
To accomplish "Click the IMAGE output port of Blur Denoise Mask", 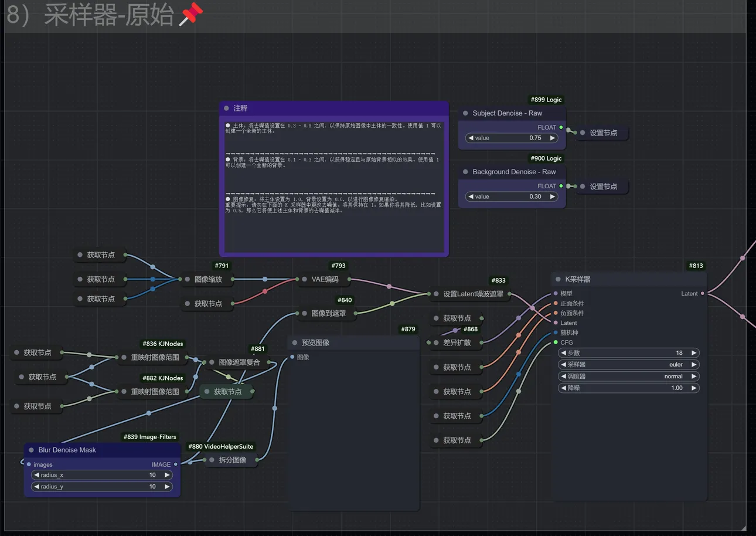I will (x=175, y=464).
